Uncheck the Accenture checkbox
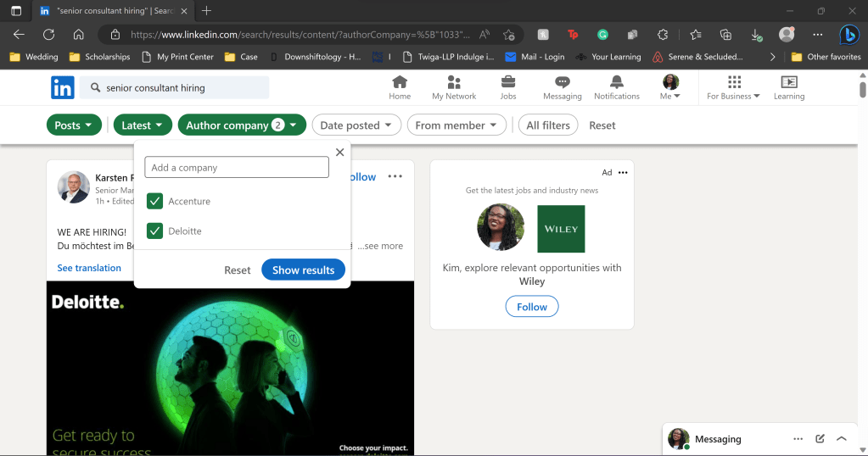868x456 pixels. tap(154, 201)
